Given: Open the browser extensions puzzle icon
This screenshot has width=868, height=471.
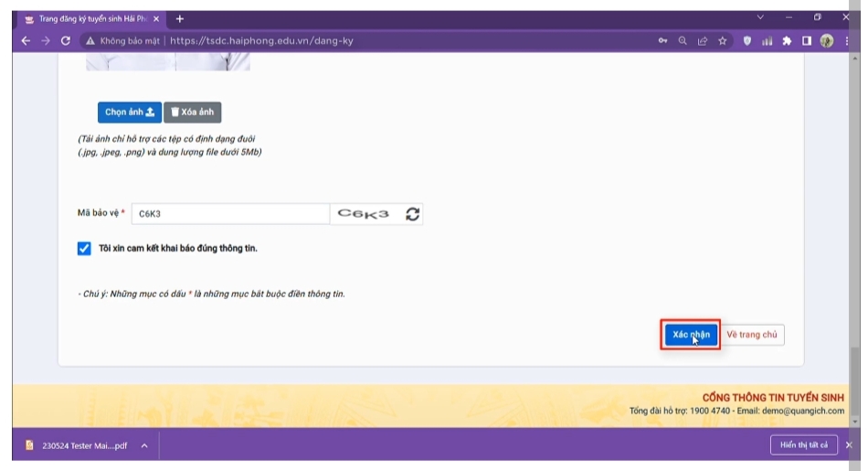Looking at the screenshot, I should click(787, 40).
